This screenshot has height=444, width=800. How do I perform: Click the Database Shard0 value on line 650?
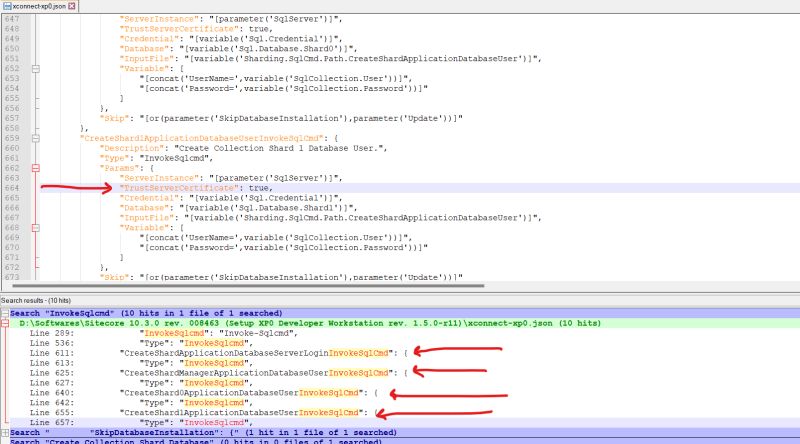coord(268,48)
